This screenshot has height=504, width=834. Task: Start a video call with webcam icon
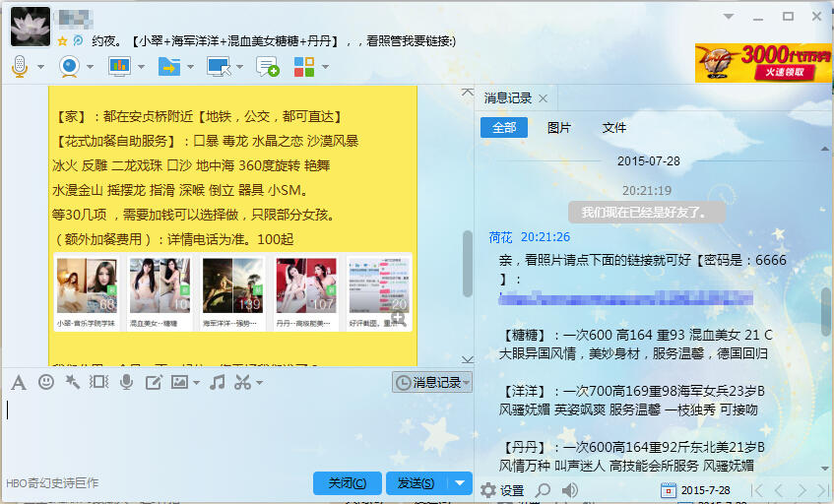click(x=70, y=67)
